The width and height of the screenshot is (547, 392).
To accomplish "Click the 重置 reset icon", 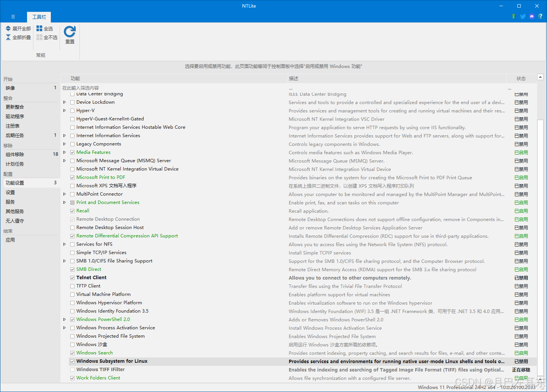I will pyautogui.click(x=70, y=32).
